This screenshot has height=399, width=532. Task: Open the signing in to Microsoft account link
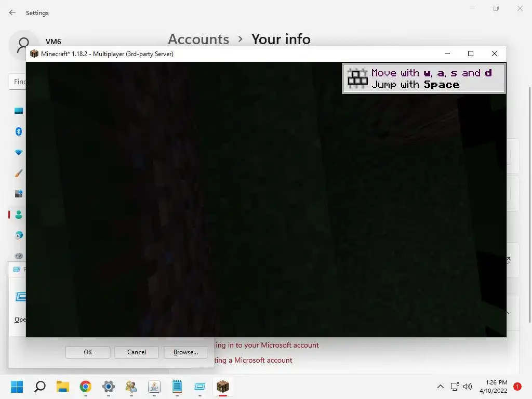click(x=267, y=345)
